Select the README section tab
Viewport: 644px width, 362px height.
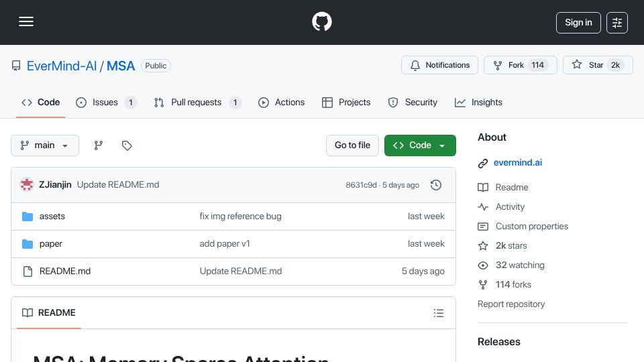coord(49,313)
